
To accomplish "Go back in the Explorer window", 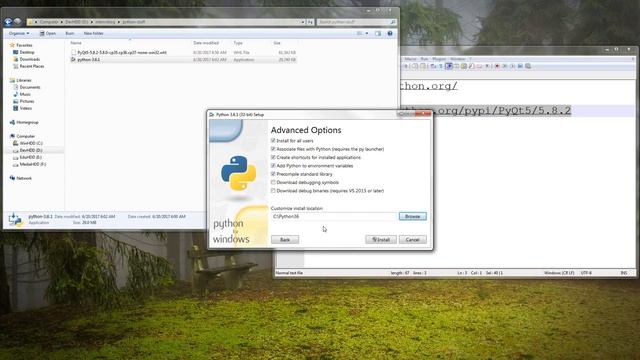I will [8, 22].
